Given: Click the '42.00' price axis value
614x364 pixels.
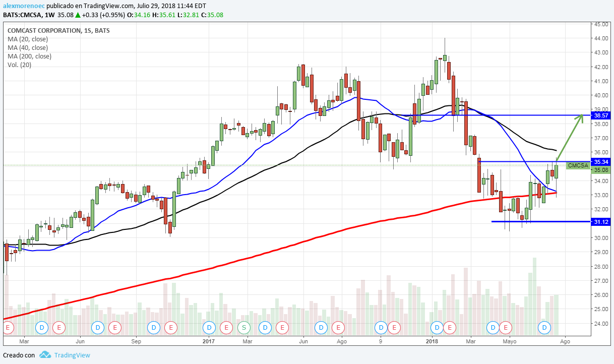Looking at the screenshot, I should point(602,67).
